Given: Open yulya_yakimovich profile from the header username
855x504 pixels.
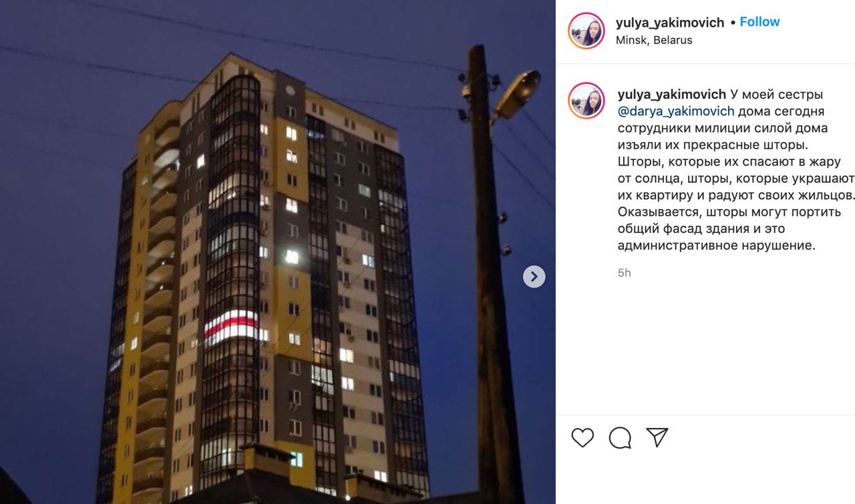Looking at the screenshot, I should (670, 23).
